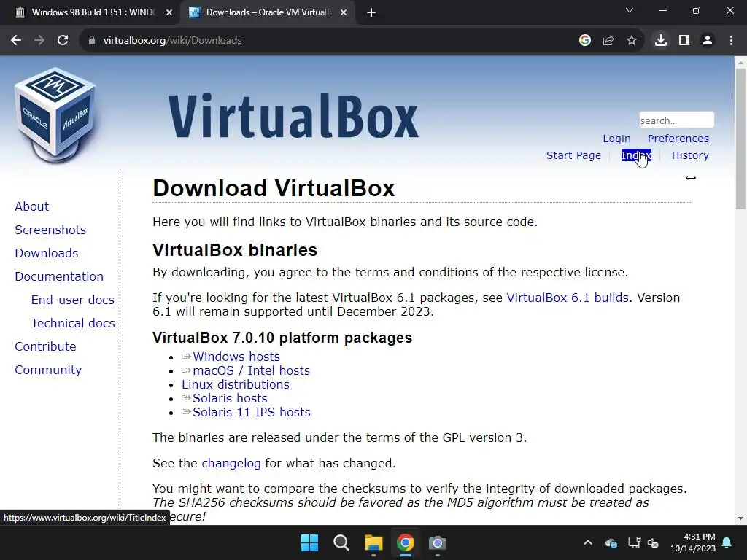Open the Windows Start menu

click(x=309, y=542)
